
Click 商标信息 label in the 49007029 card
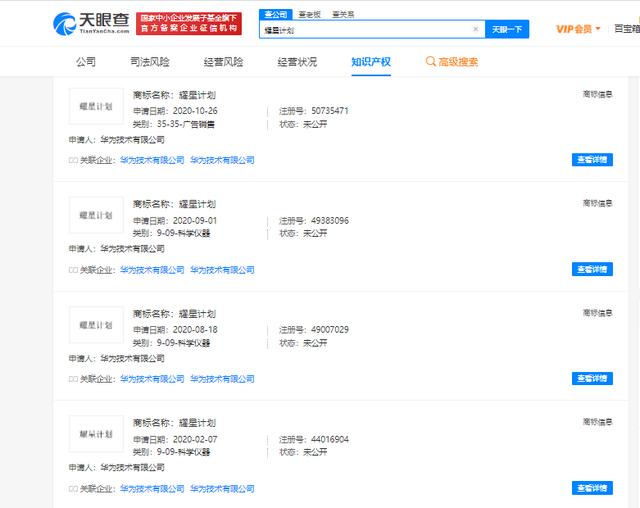(598, 313)
